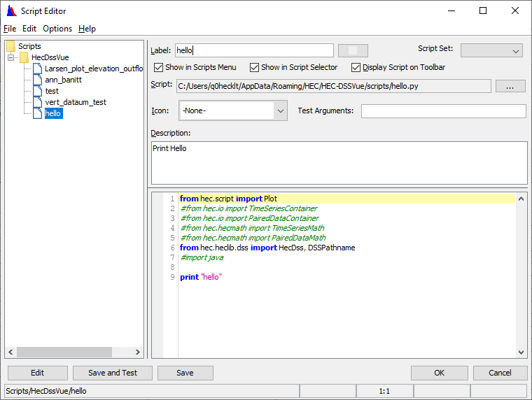The image size is (532, 400).
Task: Click the hello script file icon
Action: click(x=38, y=113)
